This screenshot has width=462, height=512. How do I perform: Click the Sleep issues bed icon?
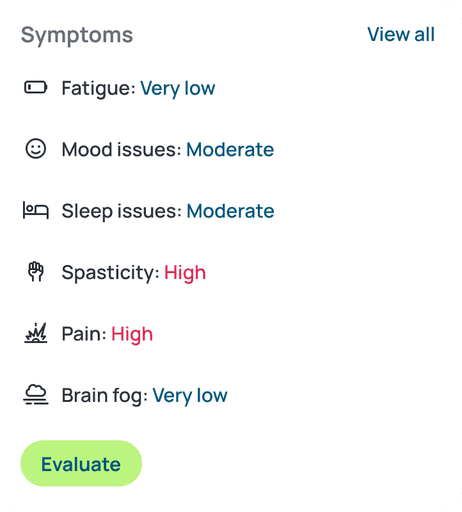coord(36,210)
